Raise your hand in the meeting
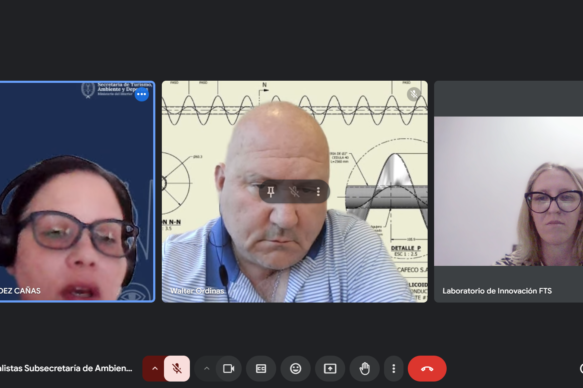583x388 pixels. [x=364, y=368]
